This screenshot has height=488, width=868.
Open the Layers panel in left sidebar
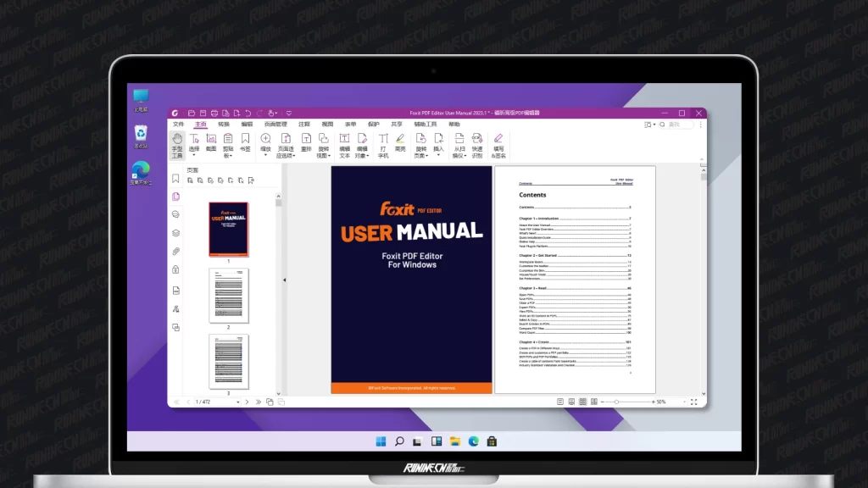(175, 233)
